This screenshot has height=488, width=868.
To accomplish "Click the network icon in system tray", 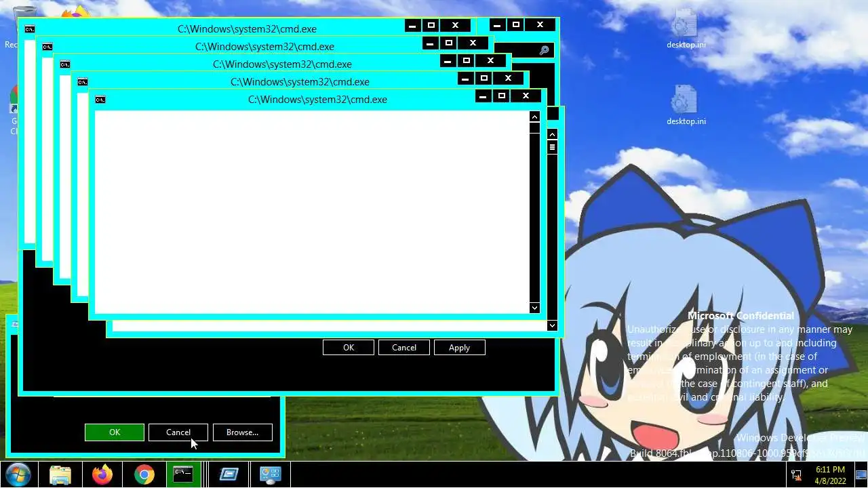I will 796,474.
